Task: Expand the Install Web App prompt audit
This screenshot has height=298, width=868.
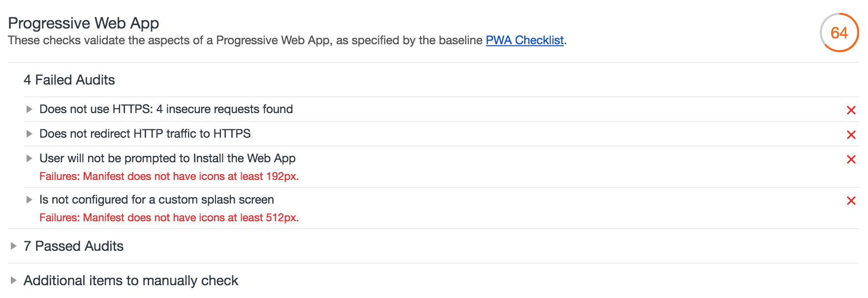Action: pyautogui.click(x=30, y=158)
